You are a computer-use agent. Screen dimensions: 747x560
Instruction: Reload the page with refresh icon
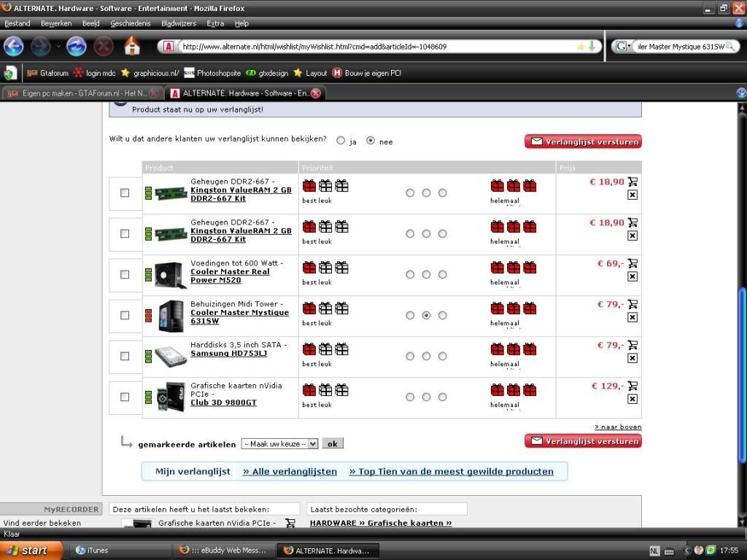click(x=76, y=46)
